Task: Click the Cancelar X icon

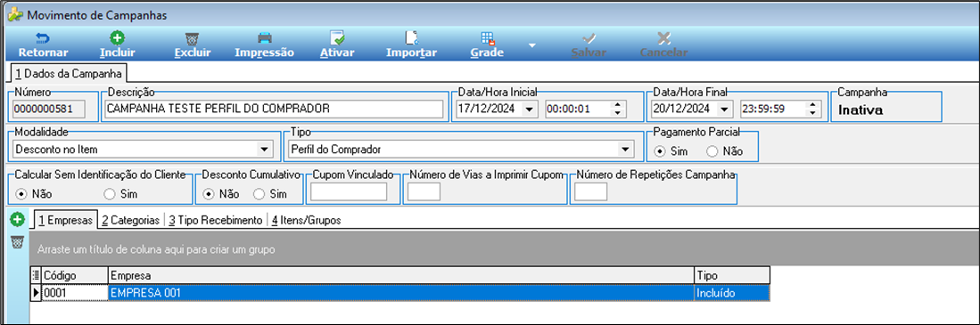Action: pyautogui.click(x=663, y=38)
